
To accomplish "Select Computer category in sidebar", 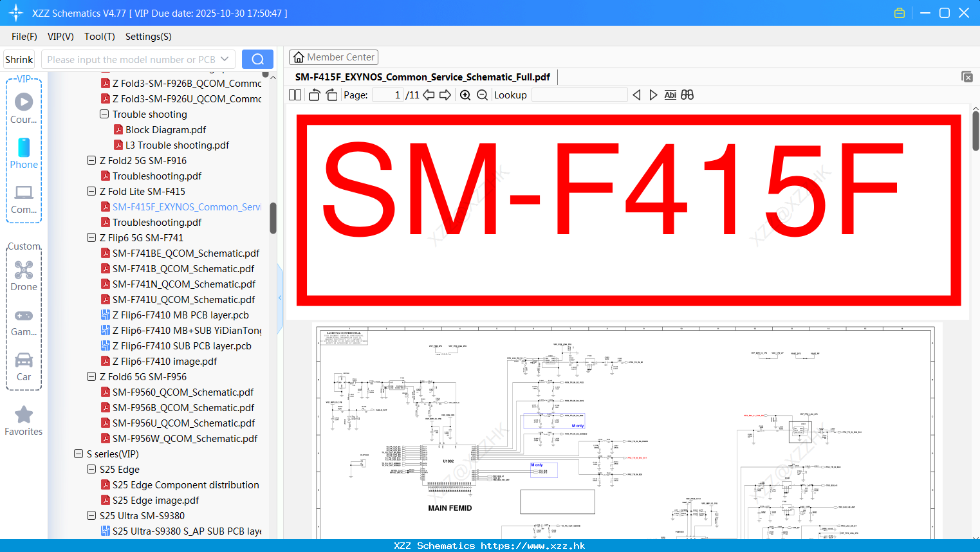I will [24, 199].
